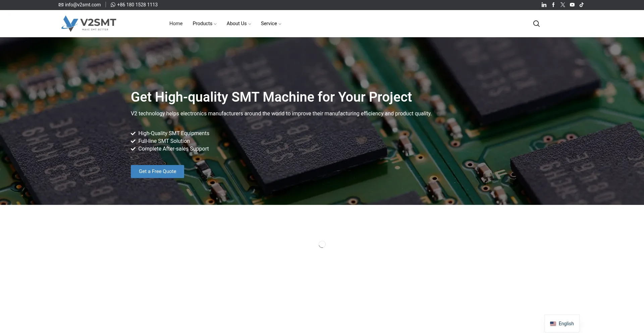644x333 pixels.
Task: Click the hero headline about SMT Machine
Action: 271,97
